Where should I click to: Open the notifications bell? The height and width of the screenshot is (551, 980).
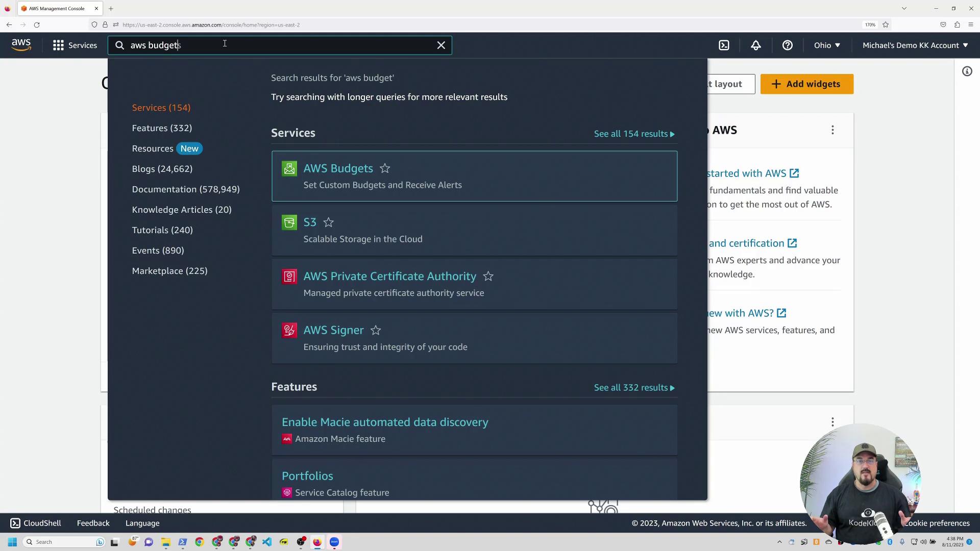756,45
